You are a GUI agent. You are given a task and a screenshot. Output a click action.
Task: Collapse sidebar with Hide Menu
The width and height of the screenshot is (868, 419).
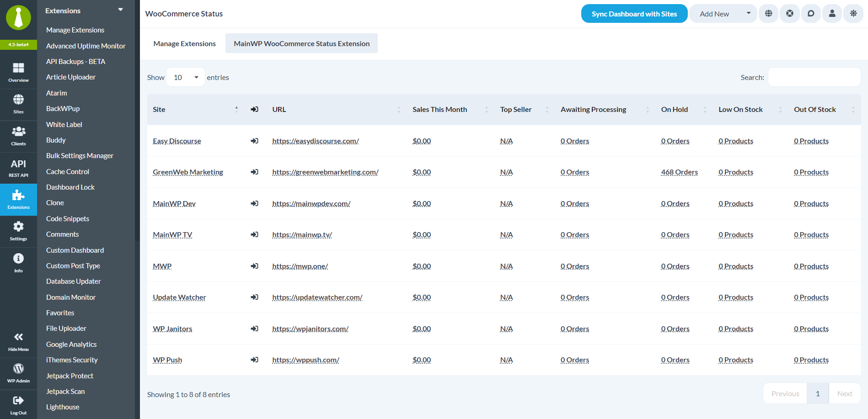click(x=18, y=342)
